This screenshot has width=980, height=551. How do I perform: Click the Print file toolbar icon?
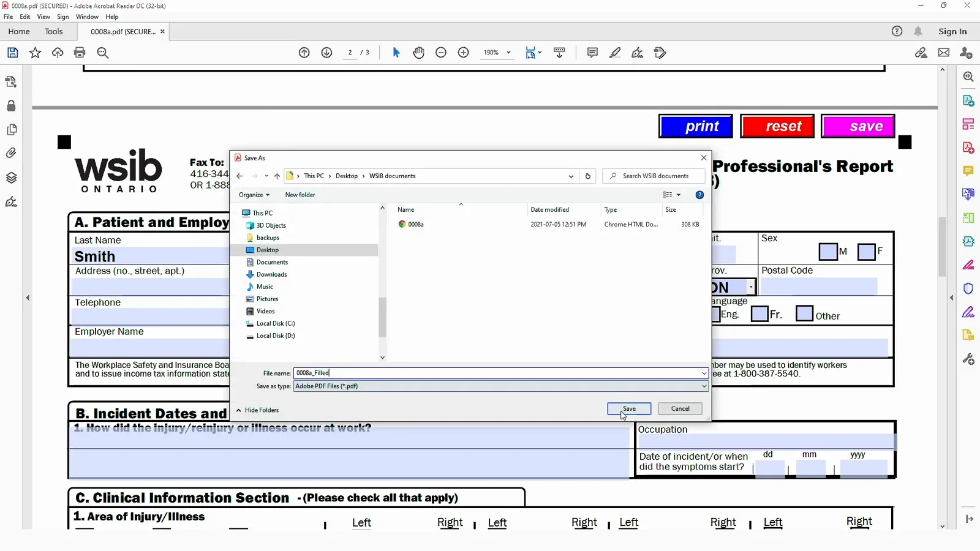point(80,53)
